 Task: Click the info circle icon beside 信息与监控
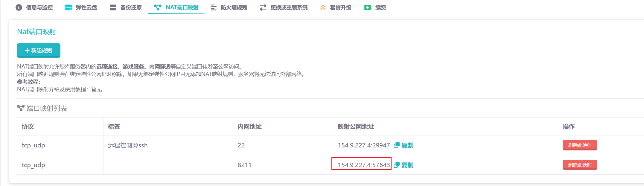point(19,7)
